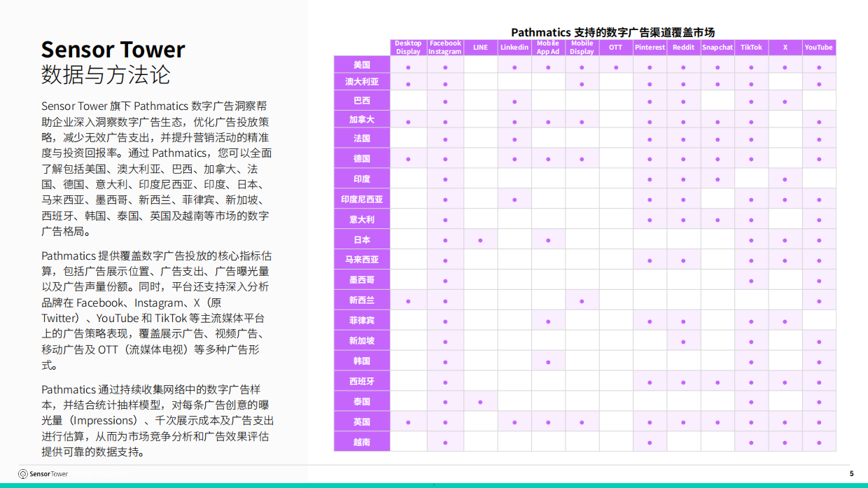Click the 'Pinterest' column header
Screen dimensions: 868x488
(650, 48)
